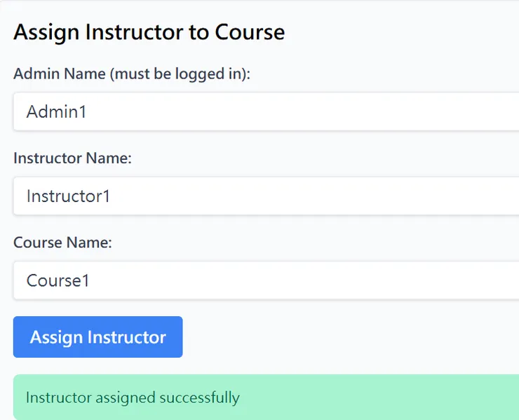Click the words 'must be logged in' in the label

[175, 74]
